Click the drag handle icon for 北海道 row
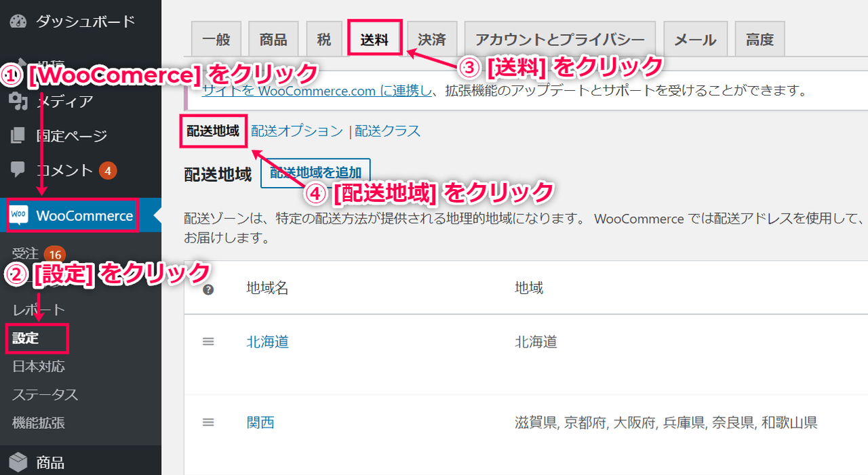The image size is (868, 475). [x=208, y=342]
